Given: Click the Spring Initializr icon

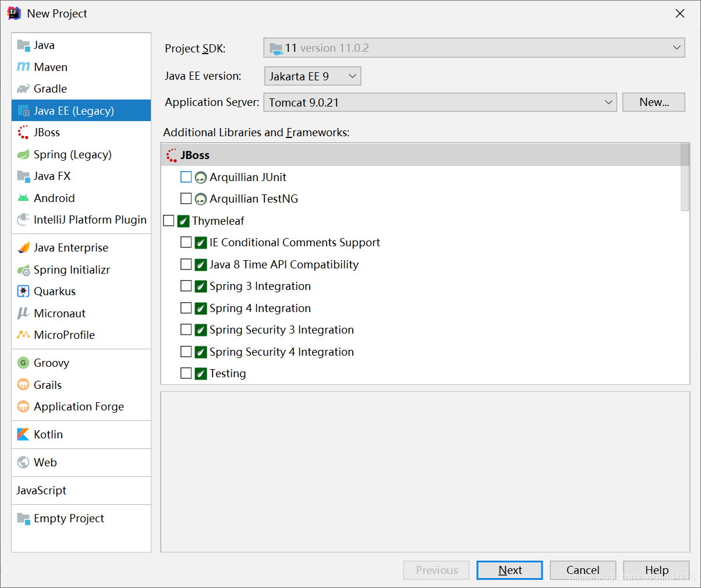Looking at the screenshot, I should (23, 270).
